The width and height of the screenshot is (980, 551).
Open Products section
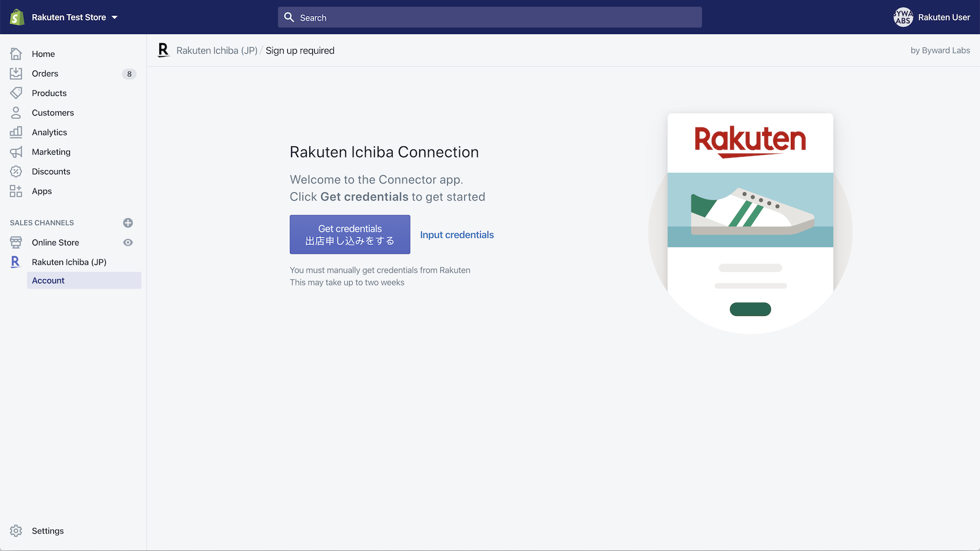coord(49,93)
